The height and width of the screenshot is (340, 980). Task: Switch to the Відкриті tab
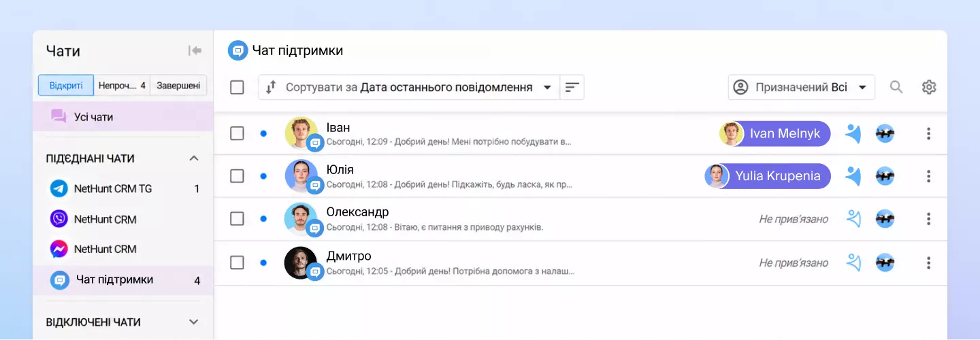(66, 86)
